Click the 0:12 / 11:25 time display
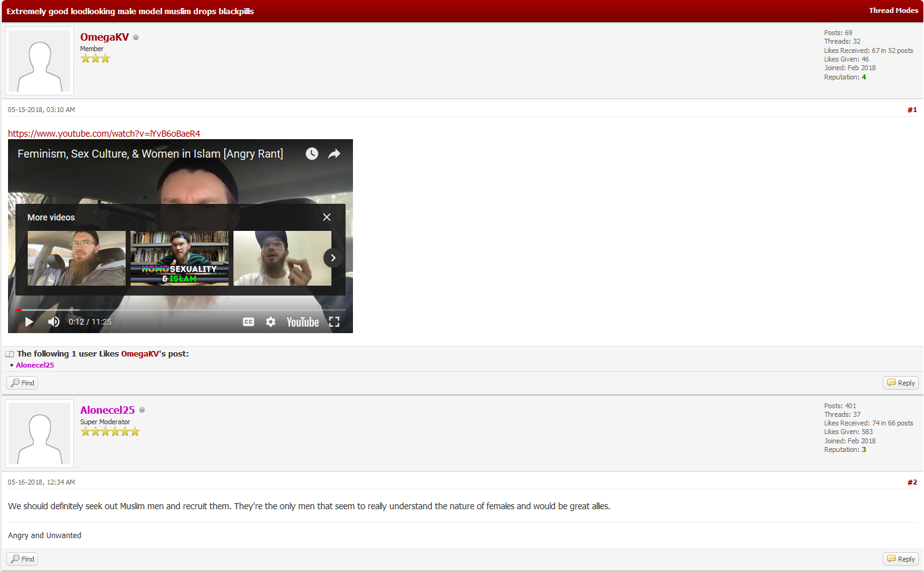Image resolution: width=924 pixels, height=572 pixels. [90, 322]
